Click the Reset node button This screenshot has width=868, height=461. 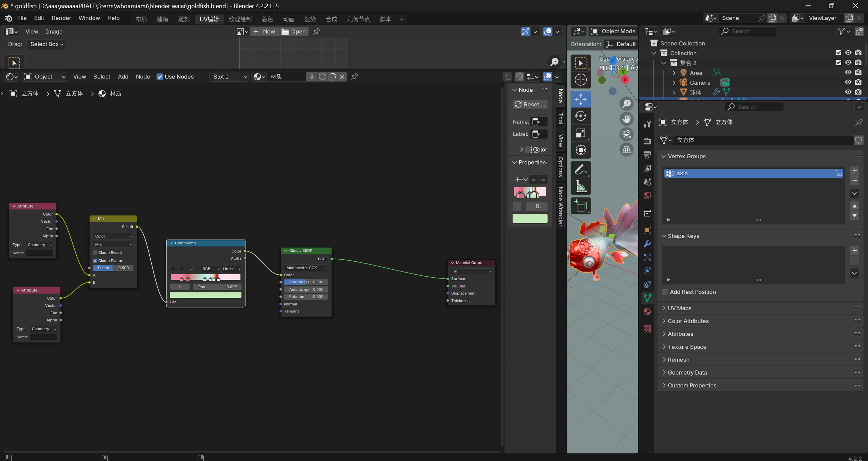click(x=530, y=104)
